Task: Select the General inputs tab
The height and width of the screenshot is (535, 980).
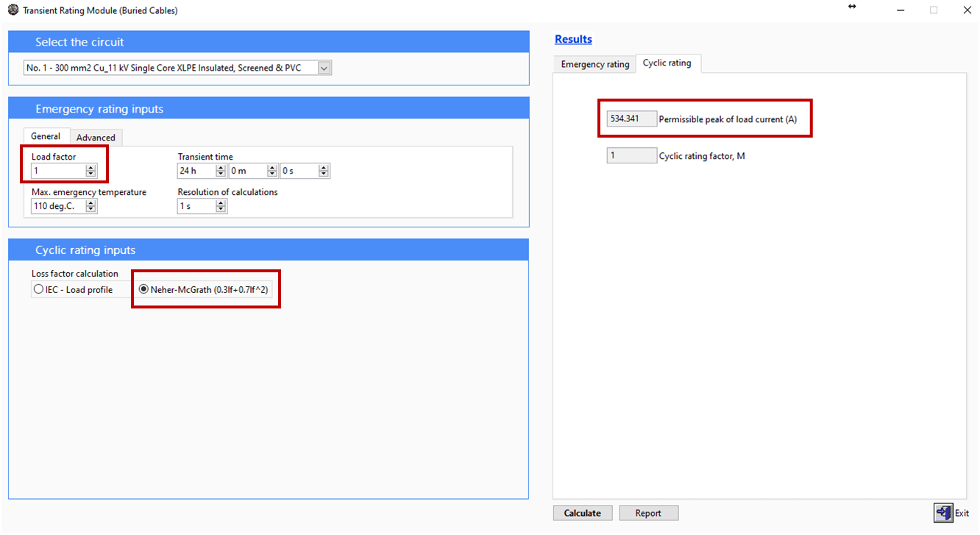Action: tap(46, 137)
